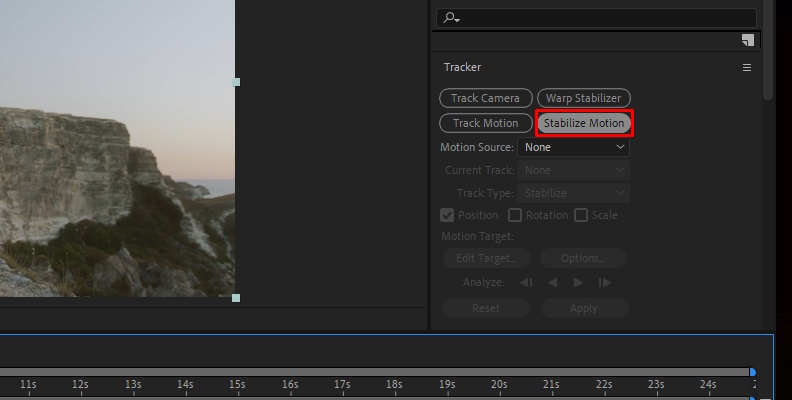The width and height of the screenshot is (792, 400).
Task: Click the layer handle at the upper right edge
Action: (x=236, y=82)
